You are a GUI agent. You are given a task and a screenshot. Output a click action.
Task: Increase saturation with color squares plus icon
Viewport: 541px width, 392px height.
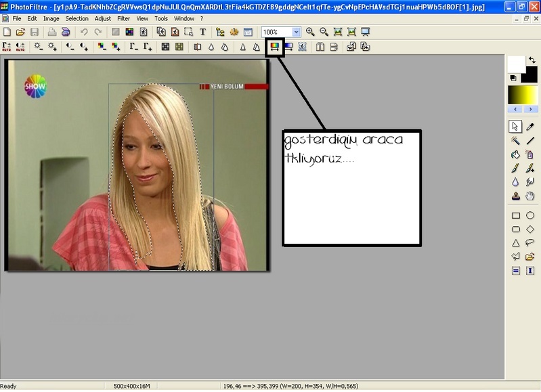point(116,47)
